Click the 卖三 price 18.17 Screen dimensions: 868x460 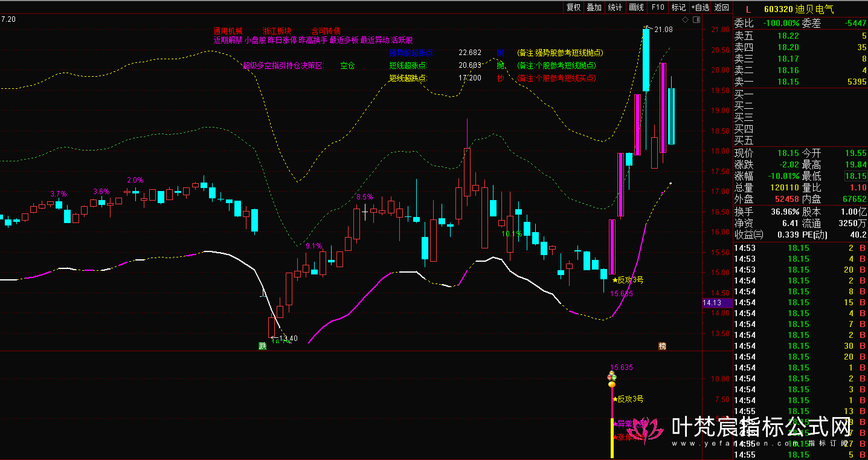pos(788,59)
